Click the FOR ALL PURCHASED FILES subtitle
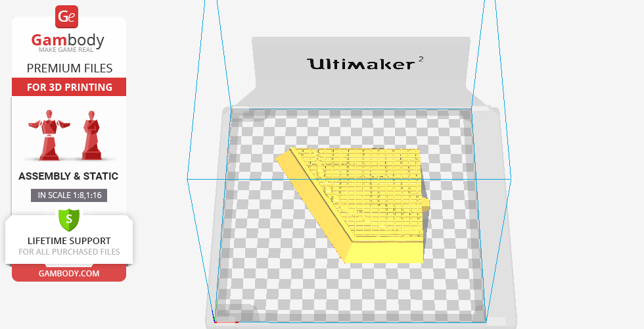644x329 pixels. (x=69, y=252)
